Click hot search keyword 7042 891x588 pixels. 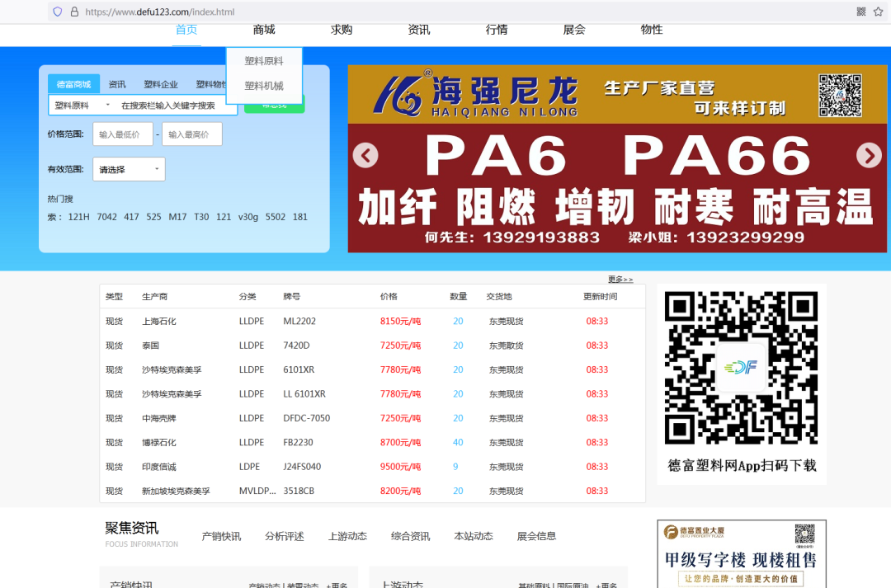tap(106, 217)
